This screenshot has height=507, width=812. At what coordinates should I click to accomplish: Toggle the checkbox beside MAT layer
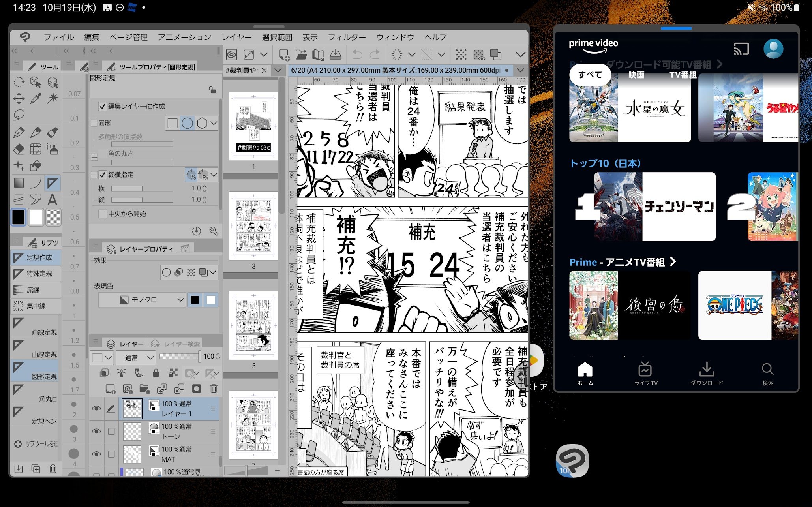pos(111,454)
